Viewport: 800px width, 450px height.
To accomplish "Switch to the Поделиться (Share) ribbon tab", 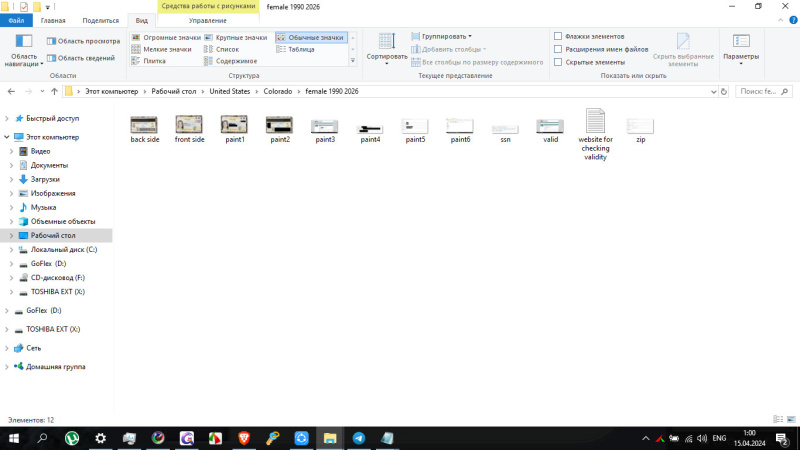I will [100, 20].
